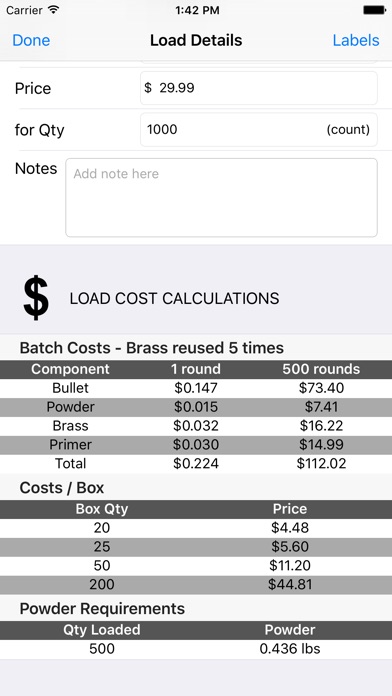Tap the Wi-Fi status icon
The image size is (392, 696).
click(x=54, y=10)
